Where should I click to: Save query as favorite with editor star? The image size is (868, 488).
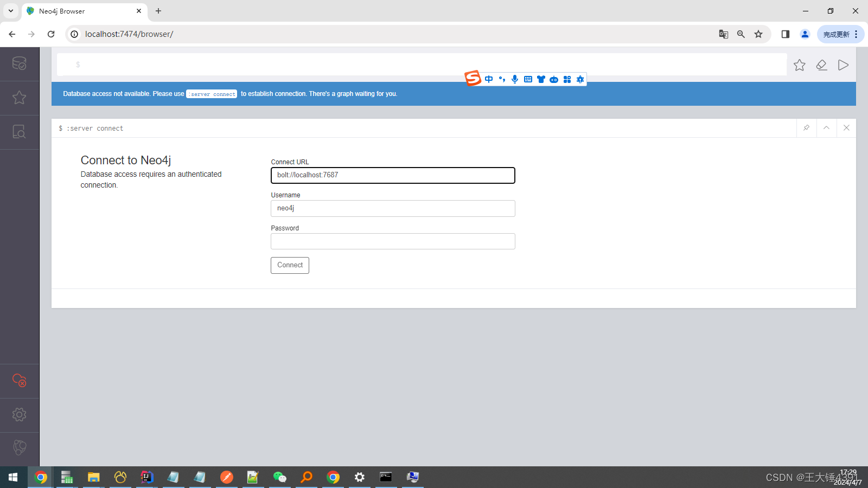coord(800,65)
